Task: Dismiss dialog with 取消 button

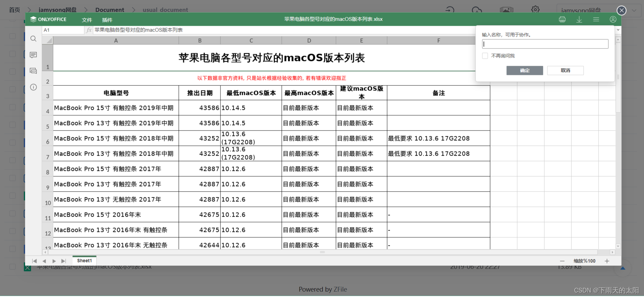Action: pos(565,70)
